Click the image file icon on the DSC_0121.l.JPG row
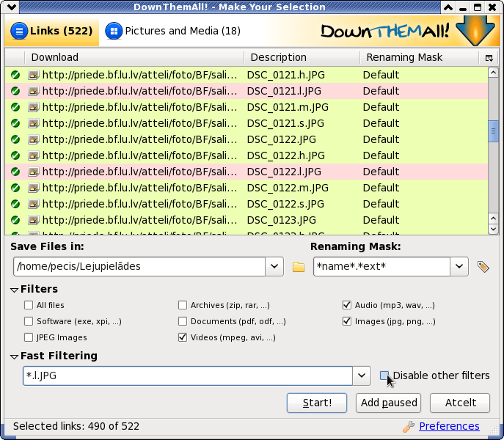 click(34, 91)
